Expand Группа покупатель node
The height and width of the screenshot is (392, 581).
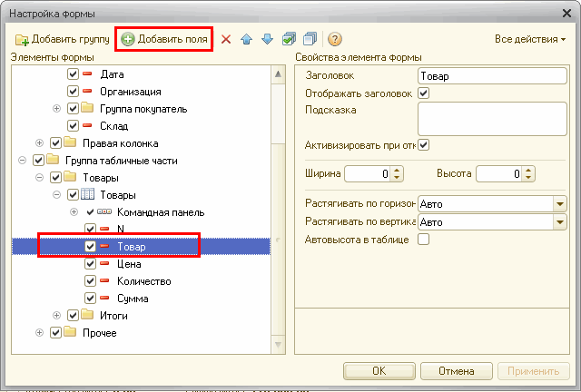tap(56, 109)
